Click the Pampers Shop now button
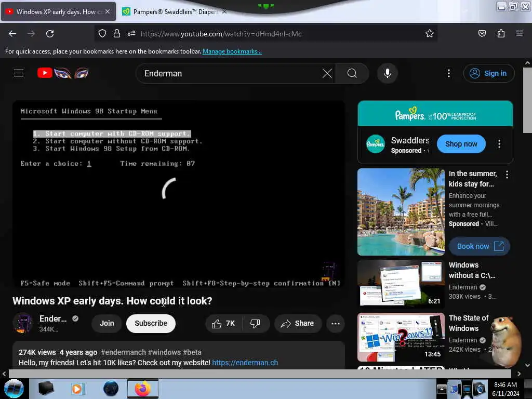This screenshot has height=399, width=532. (x=461, y=144)
